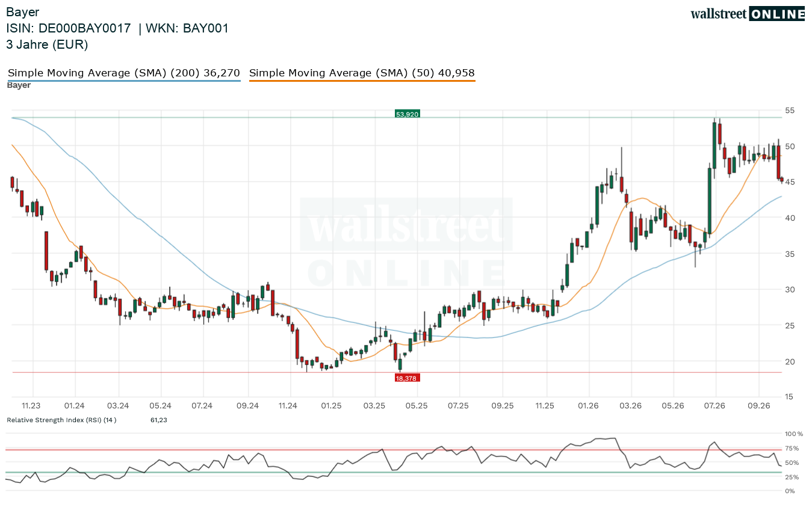Click the 01.25 date axis label
Image resolution: width=812 pixels, height=507 pixels.
(332, 406)
